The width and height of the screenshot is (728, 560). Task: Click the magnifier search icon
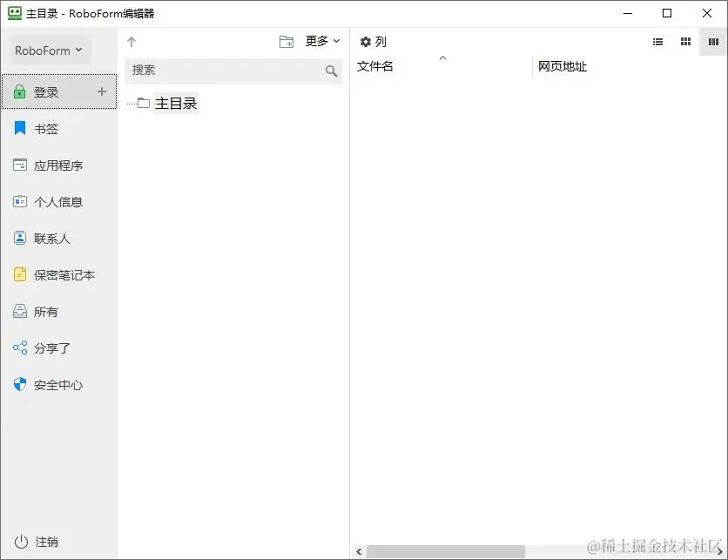(332, 71)
